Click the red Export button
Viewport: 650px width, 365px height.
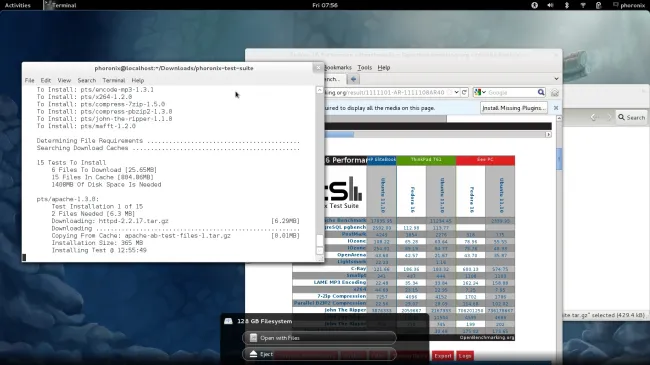tap(443, 356)
